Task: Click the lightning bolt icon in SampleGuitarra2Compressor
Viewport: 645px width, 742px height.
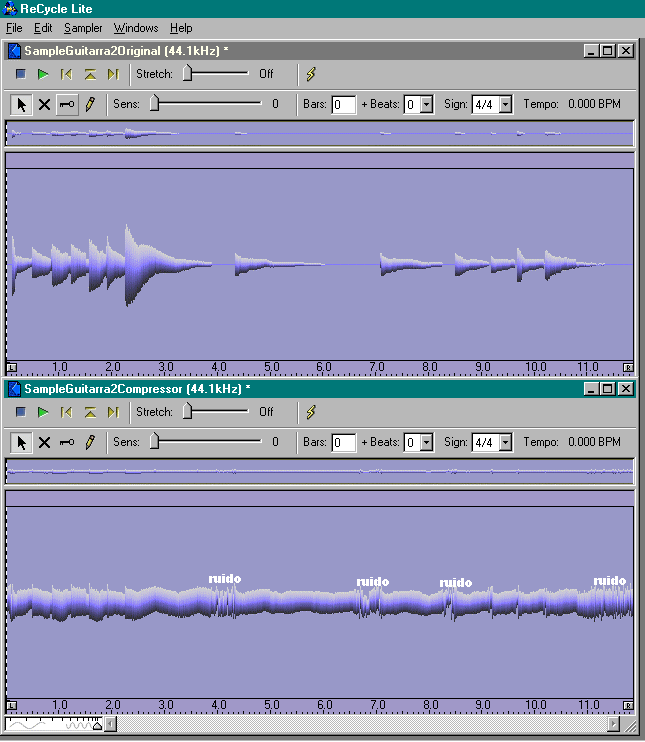Action: [311, 412]
